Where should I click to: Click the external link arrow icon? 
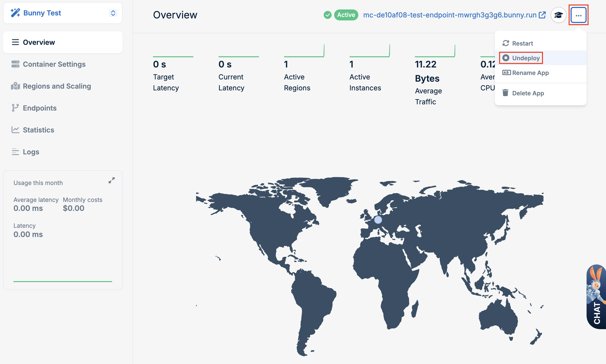[x=542, y=15]
